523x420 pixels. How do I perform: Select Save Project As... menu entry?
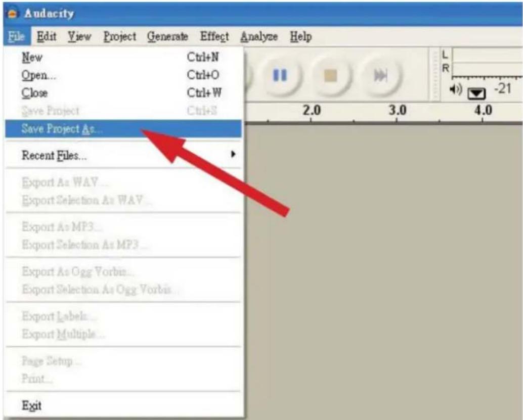123,129
